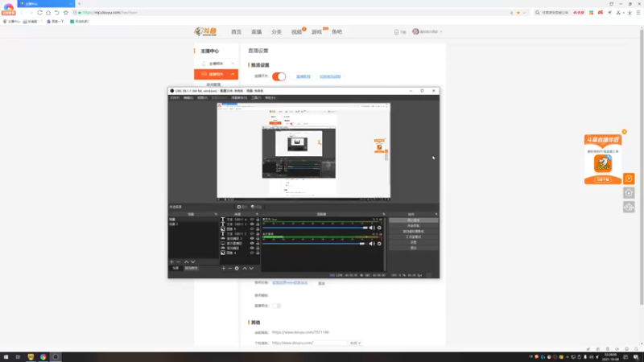Click the orange play icon on the right side rail
The width and height of the screenshot is (644, 362).
(629, 179)
